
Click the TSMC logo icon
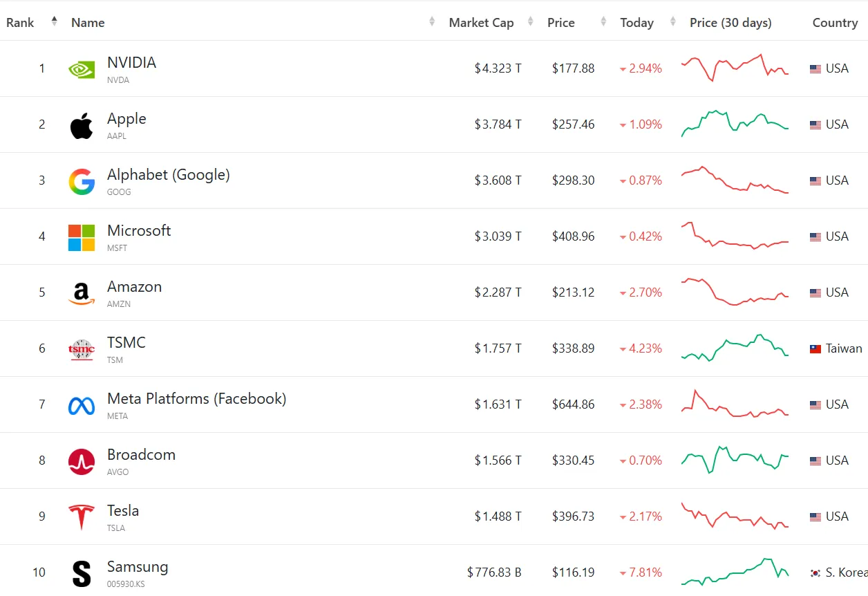(82, 349)
